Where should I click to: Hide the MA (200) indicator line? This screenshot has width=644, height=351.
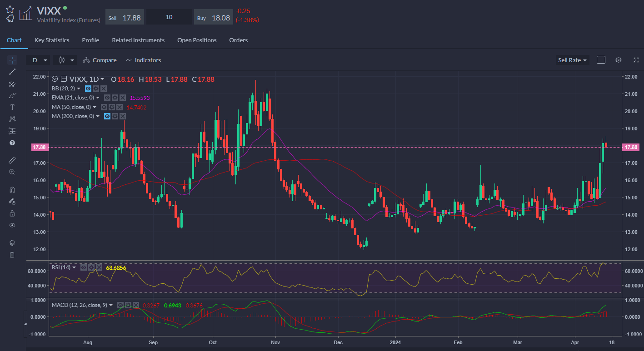[x=107, y=116]
